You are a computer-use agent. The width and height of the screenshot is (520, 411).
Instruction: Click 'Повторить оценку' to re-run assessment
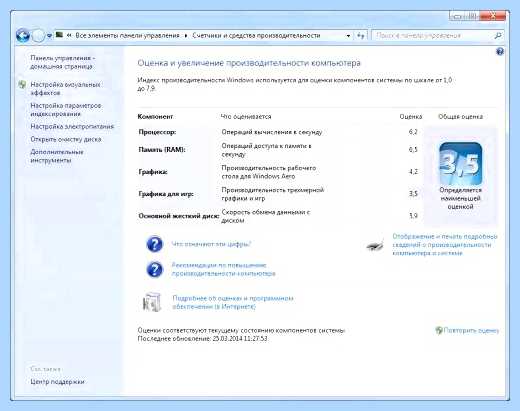471,330
